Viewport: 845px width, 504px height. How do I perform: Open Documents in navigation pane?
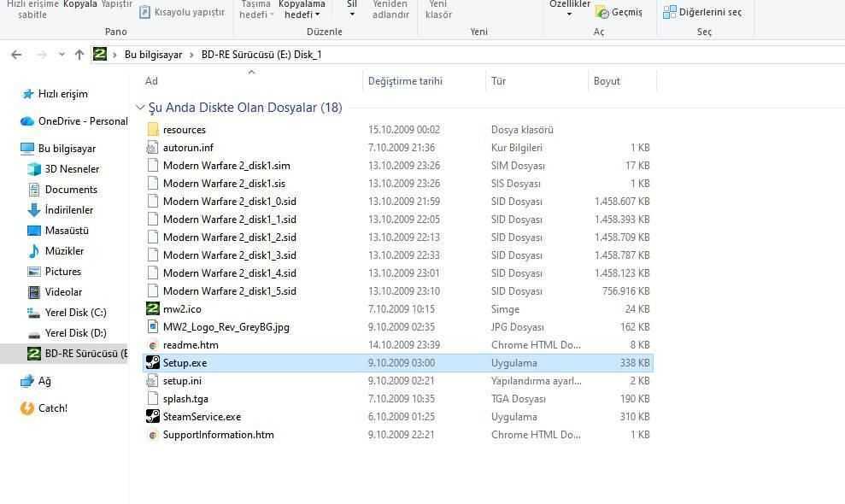pos(71,189)
